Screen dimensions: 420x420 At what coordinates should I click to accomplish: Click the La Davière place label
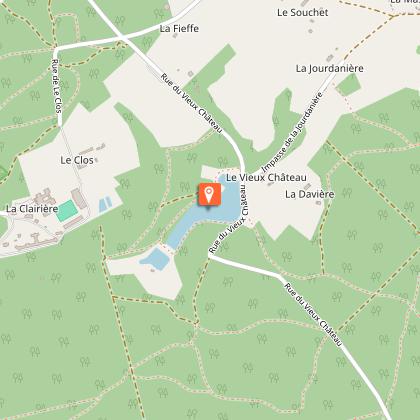tap(310, 194)
